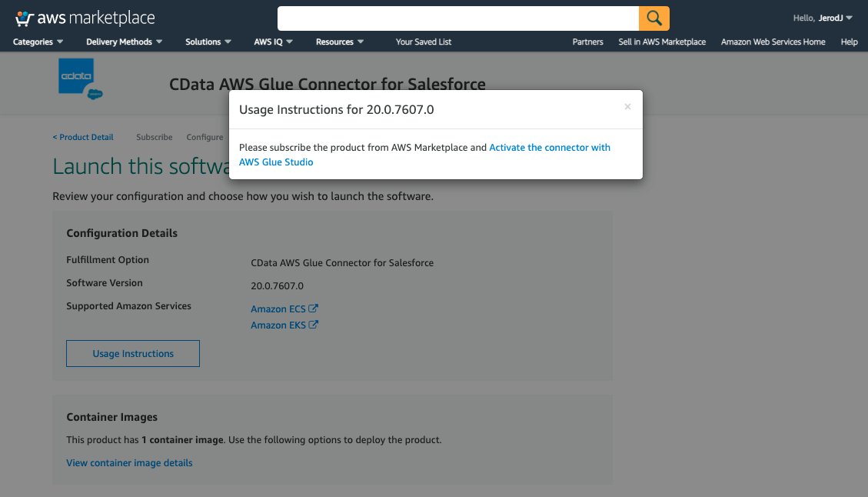Screen dimensions: 868x497
Task: Expand the Solutions menu
Action: click(x=208, y=42)
